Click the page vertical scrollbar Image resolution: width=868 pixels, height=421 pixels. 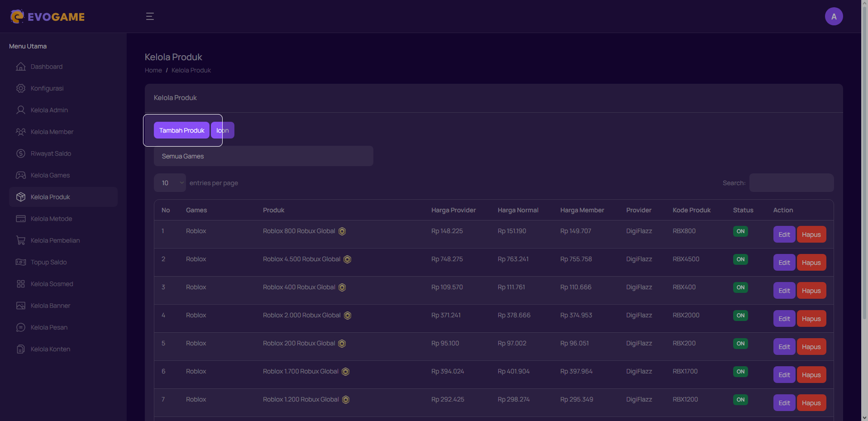(864, 163)
